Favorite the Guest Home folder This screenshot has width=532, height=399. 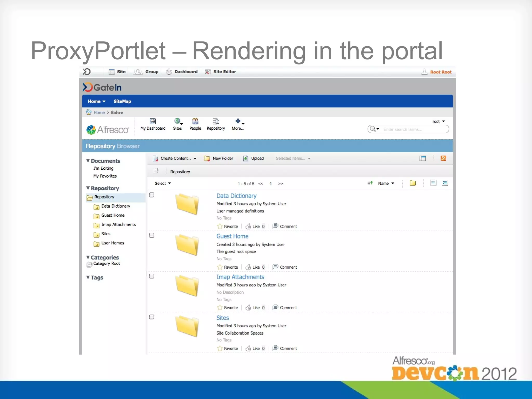(228, 267)
